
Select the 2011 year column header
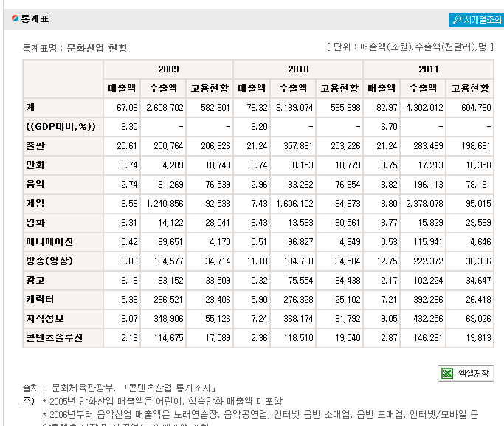pos(428,69)
